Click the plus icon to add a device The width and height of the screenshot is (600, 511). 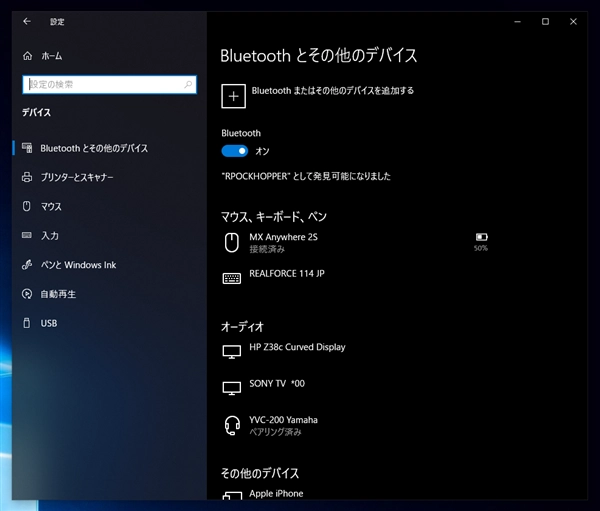coord(233,96)
